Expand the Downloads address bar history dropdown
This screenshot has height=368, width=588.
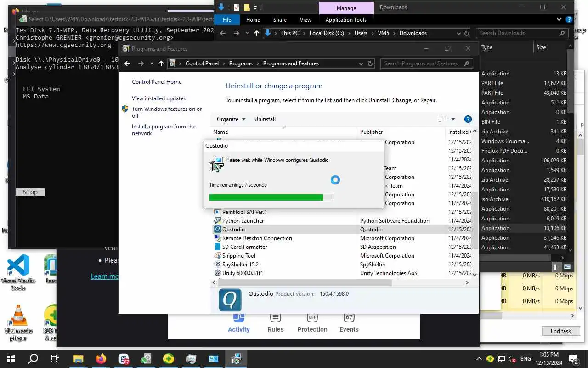point(458,33)
